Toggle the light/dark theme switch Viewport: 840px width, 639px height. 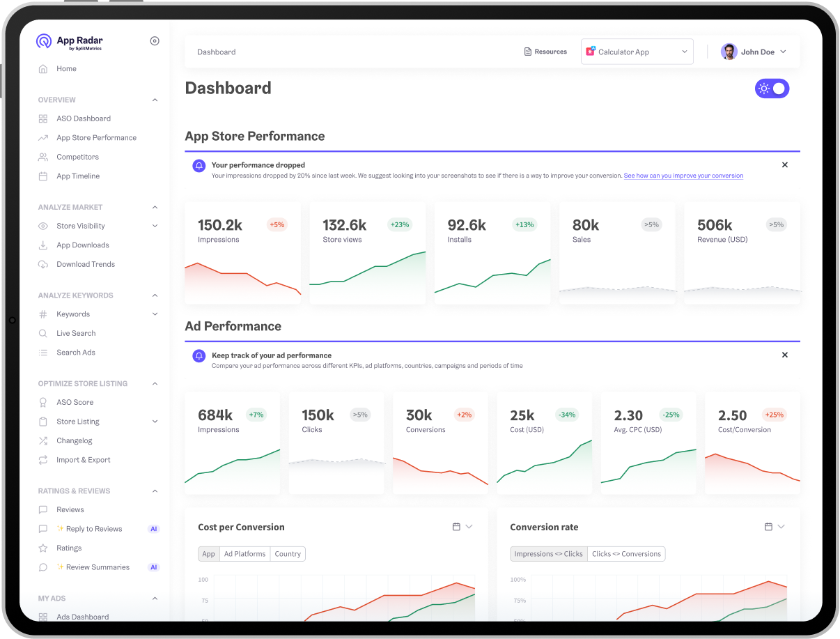tap(772, 88)
